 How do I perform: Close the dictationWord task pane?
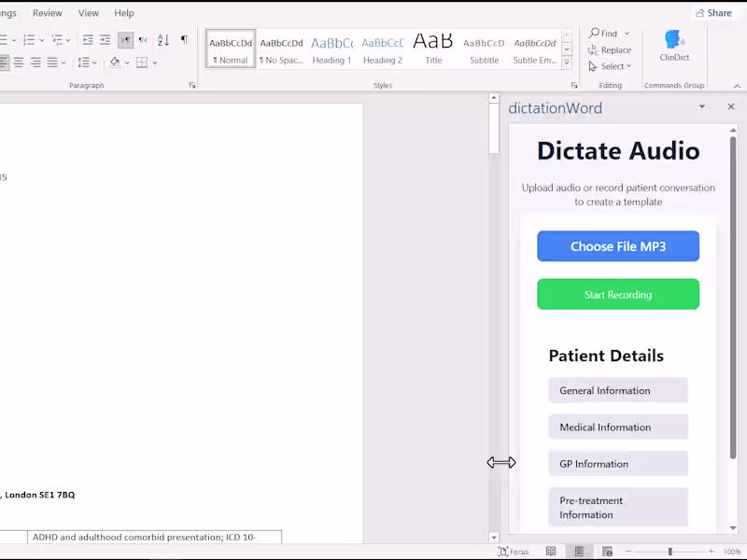click(731, 106)
